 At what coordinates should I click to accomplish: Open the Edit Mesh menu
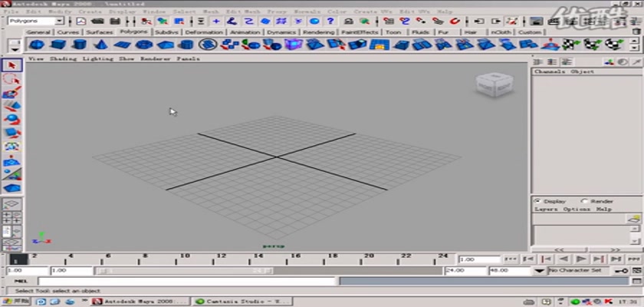click(244, 12)
